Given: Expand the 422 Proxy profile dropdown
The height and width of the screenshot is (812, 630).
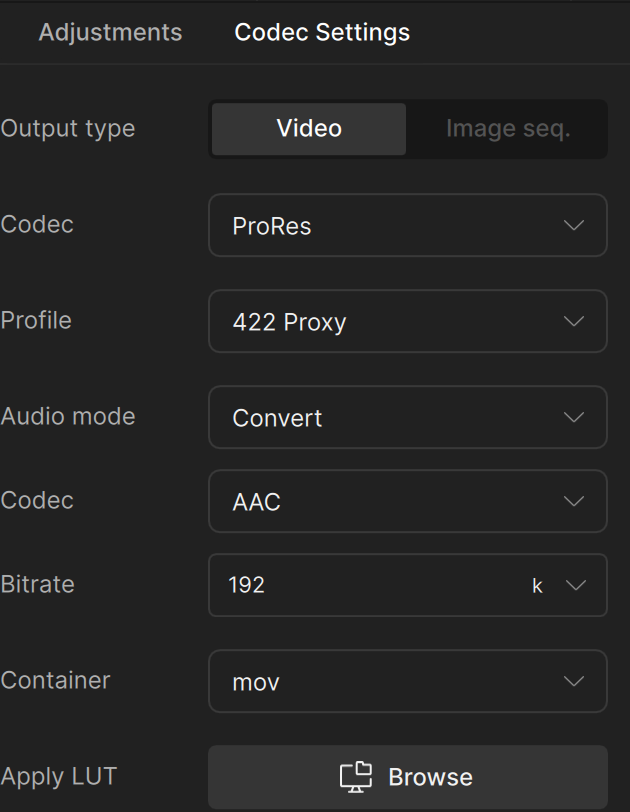Looking at the screenshot, I should click(390, 322).
